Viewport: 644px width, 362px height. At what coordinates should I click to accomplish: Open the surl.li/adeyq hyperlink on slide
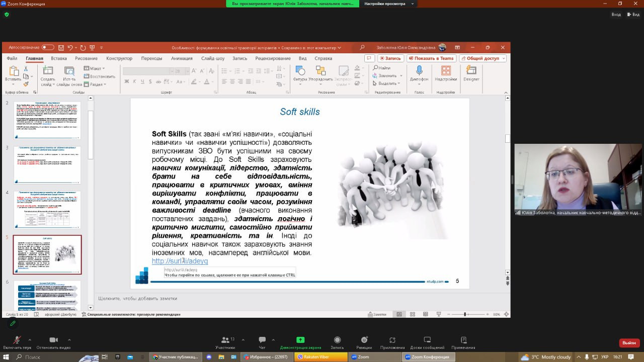(x=180, y=261)
